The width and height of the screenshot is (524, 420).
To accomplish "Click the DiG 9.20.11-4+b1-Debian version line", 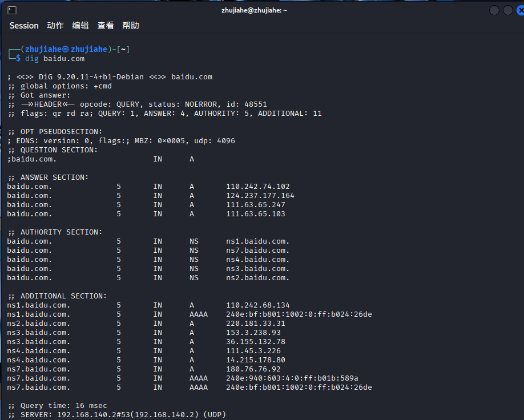I will tap(110, 77).
